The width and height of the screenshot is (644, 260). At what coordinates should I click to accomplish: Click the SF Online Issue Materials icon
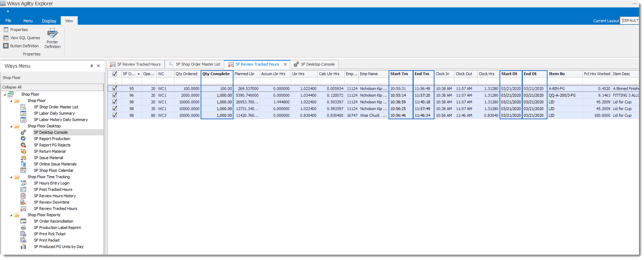click(x=23, y=164)
